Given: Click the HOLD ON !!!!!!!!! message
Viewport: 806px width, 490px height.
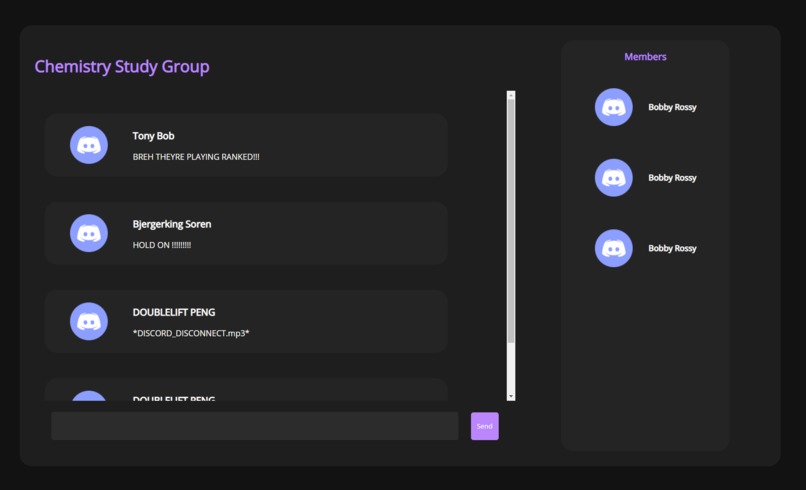Looking at the screenshot, I should point(162,245).
